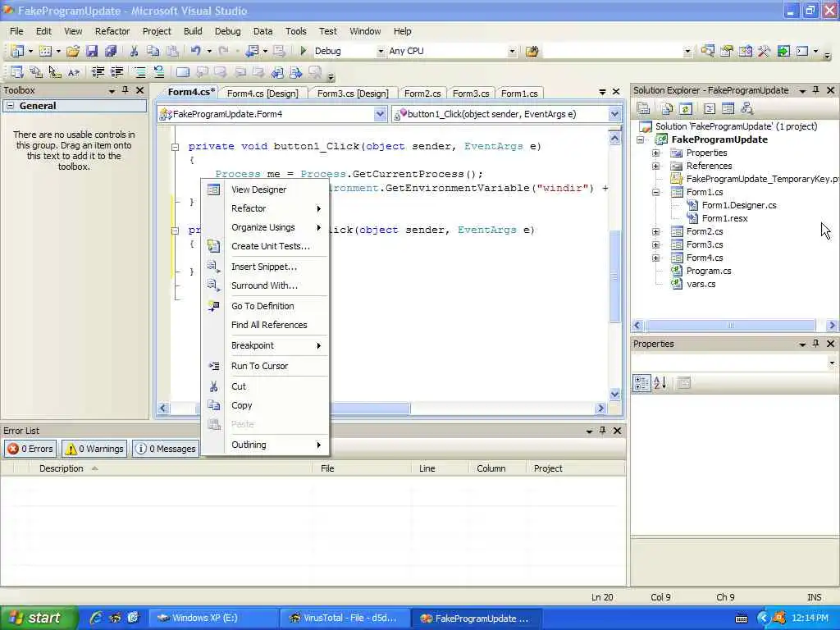Open the Debug configuration dropdown

381,52
